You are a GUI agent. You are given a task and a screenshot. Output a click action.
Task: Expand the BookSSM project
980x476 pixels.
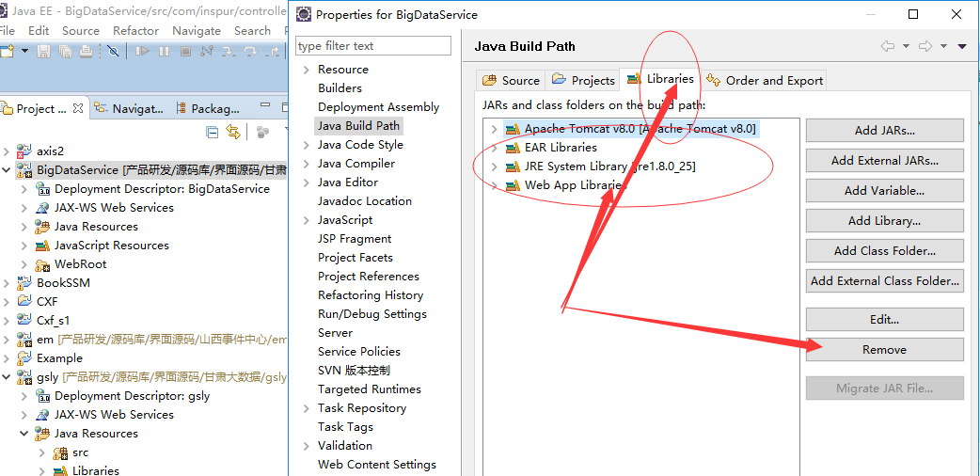click(x=7, y=283)
